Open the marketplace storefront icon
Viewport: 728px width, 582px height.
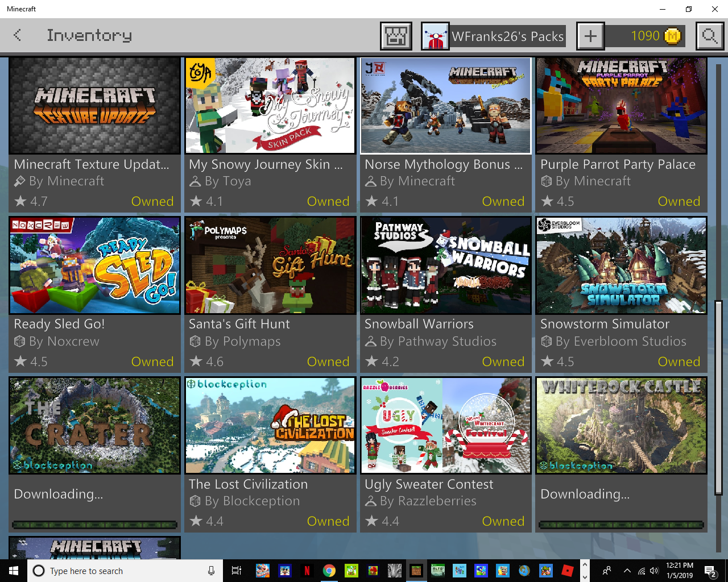click(x=396, y=36)
